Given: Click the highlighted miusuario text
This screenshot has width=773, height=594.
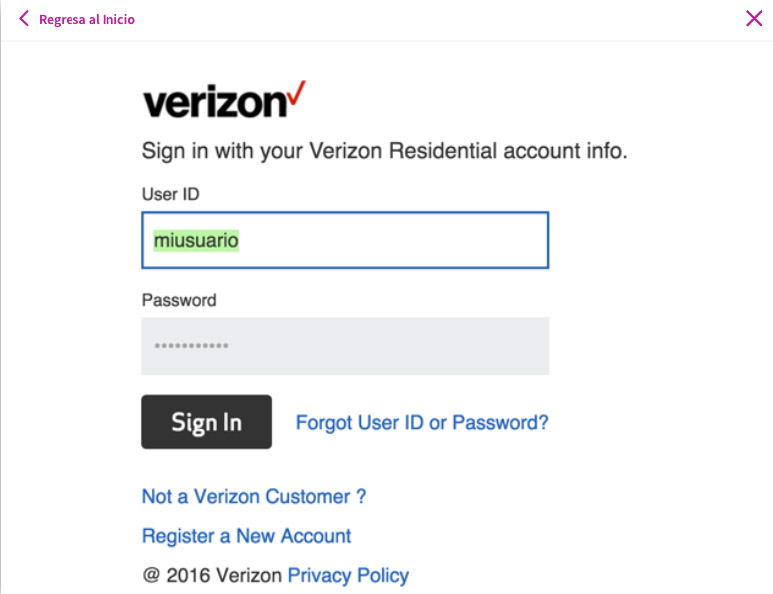Looking at the screenshot, I should point(196,241).
